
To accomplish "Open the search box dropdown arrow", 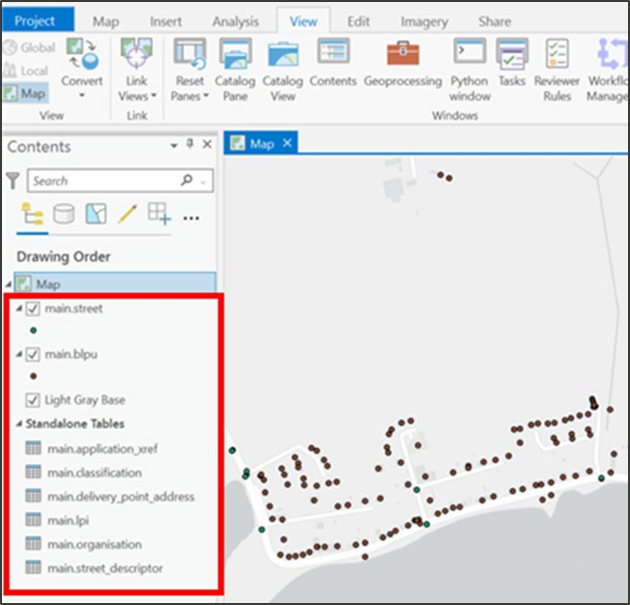I will point(204,183).
